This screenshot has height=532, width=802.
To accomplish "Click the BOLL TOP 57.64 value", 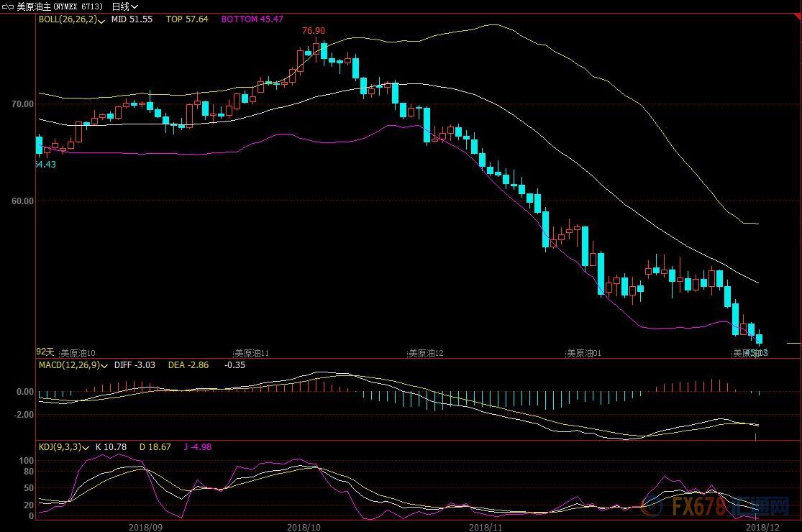I will click(x=187, y=19).
